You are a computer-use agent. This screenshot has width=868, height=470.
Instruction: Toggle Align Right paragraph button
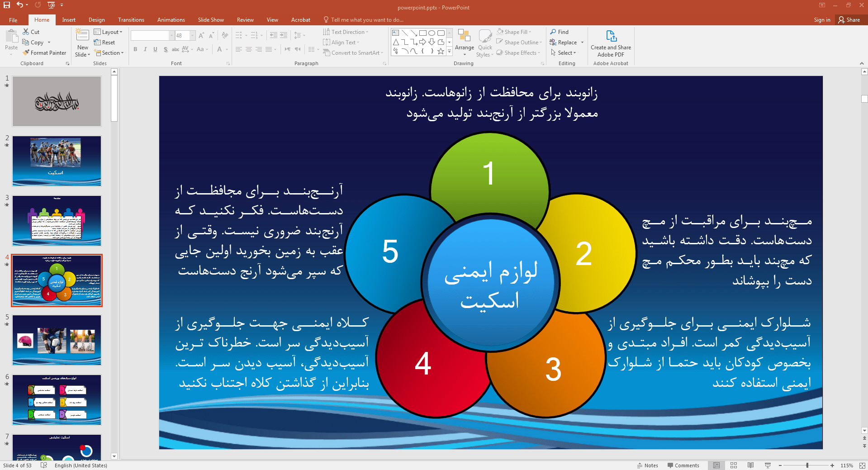click(259, 49)
